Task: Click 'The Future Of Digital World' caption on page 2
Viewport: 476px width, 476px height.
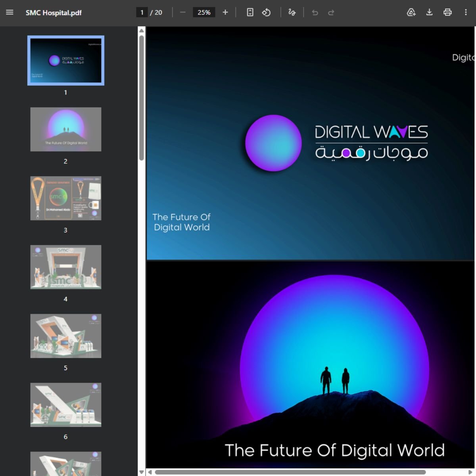Action: (334, 450)
